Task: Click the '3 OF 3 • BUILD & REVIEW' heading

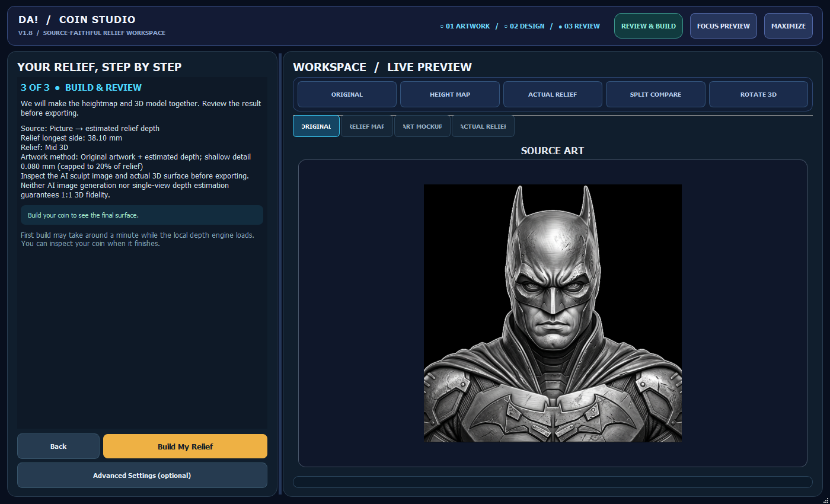Action: click(x=81, y=88)
